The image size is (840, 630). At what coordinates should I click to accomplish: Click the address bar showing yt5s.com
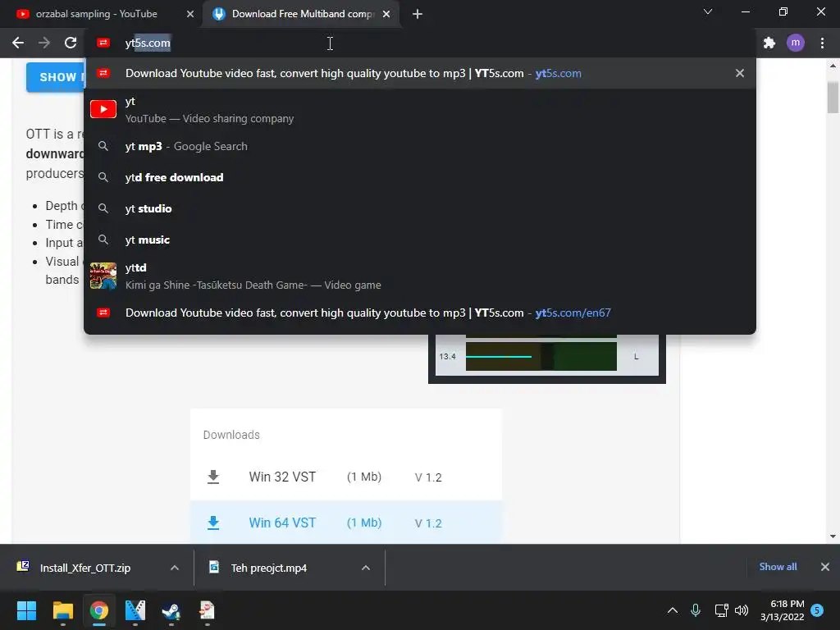coord(419,43)
